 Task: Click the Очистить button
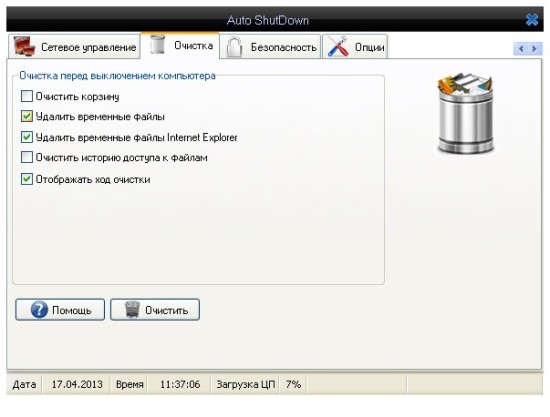click(155, 310)
